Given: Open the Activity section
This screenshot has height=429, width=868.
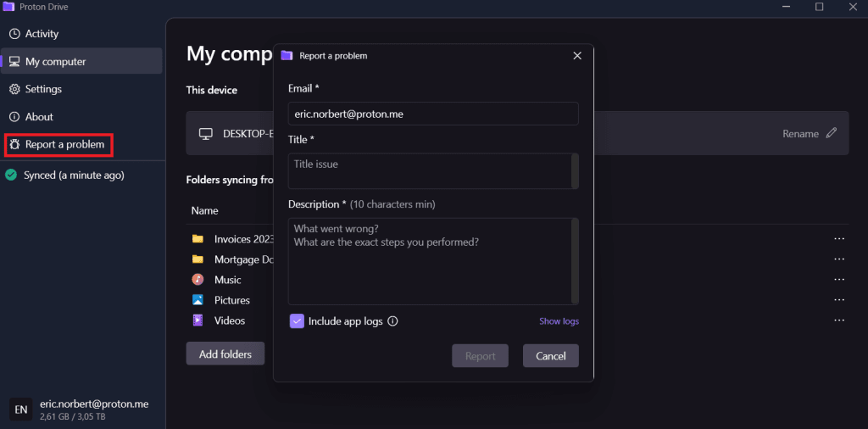Looking at the screenshot, I should coord(82,34).
